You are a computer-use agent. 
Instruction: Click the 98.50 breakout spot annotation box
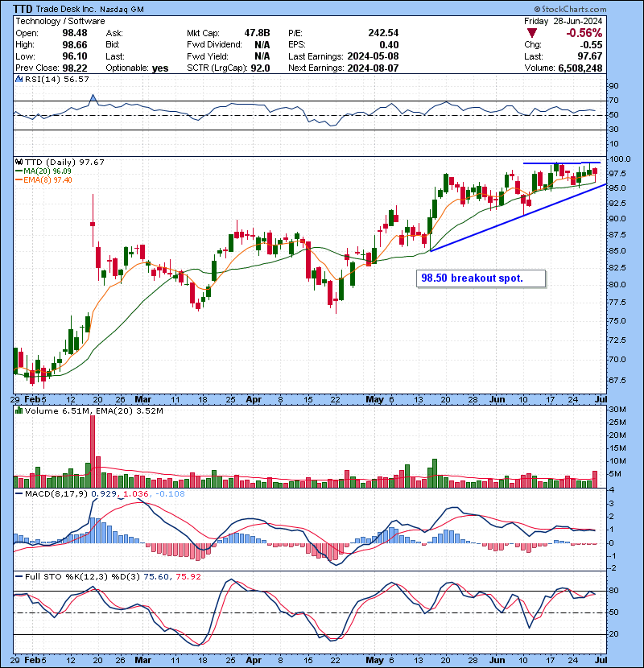(481, 278)
